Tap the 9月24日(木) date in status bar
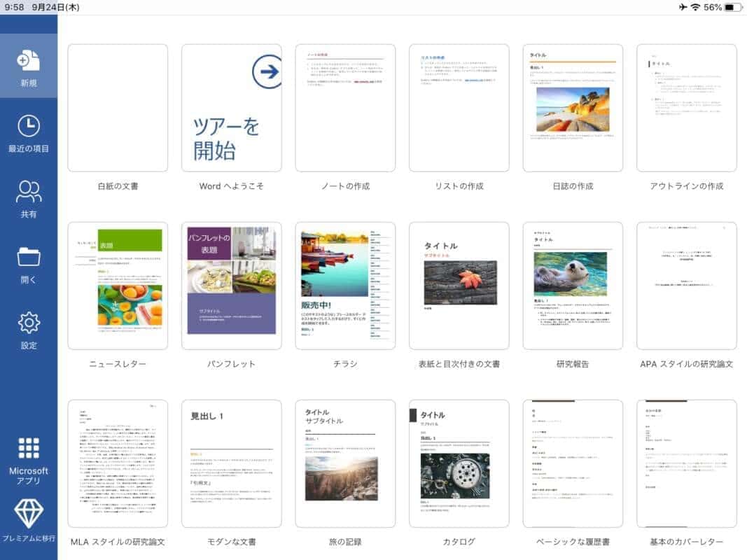Screen dimensions: 747x560 coord(56,7)
